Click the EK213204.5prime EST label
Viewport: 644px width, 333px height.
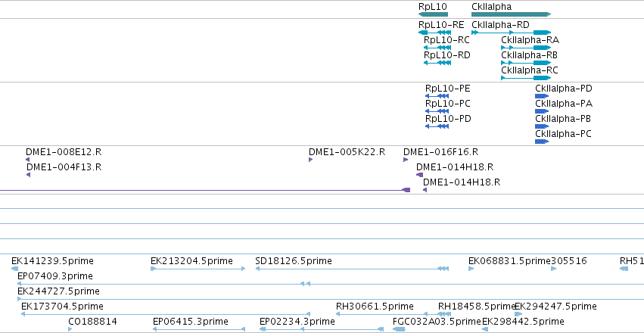click(x=191, y=261)
